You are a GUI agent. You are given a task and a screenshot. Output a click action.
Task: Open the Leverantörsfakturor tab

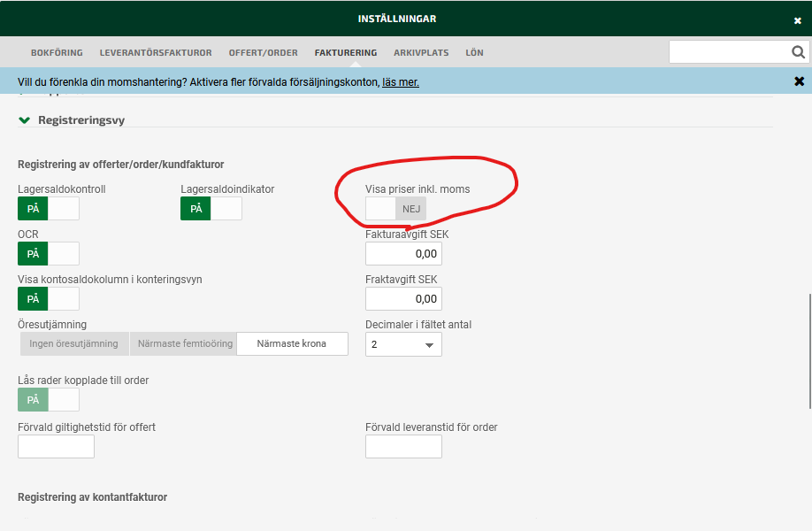click(156, 53)
